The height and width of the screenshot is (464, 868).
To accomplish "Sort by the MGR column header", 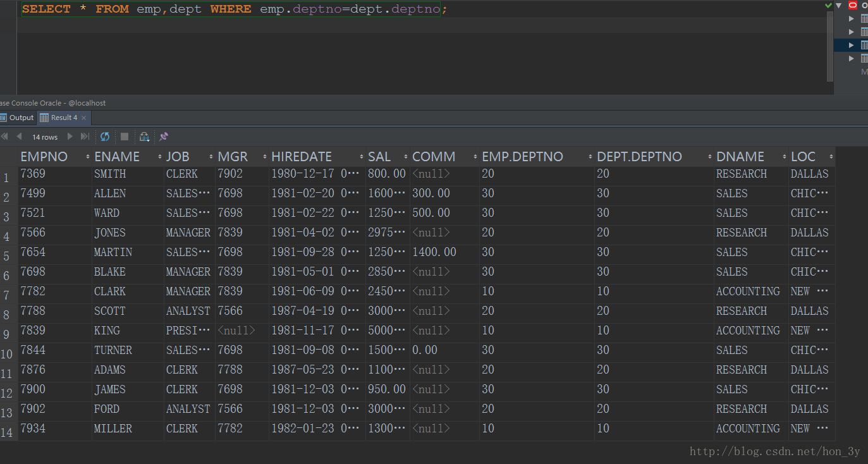I will click(x=241, y=157).
